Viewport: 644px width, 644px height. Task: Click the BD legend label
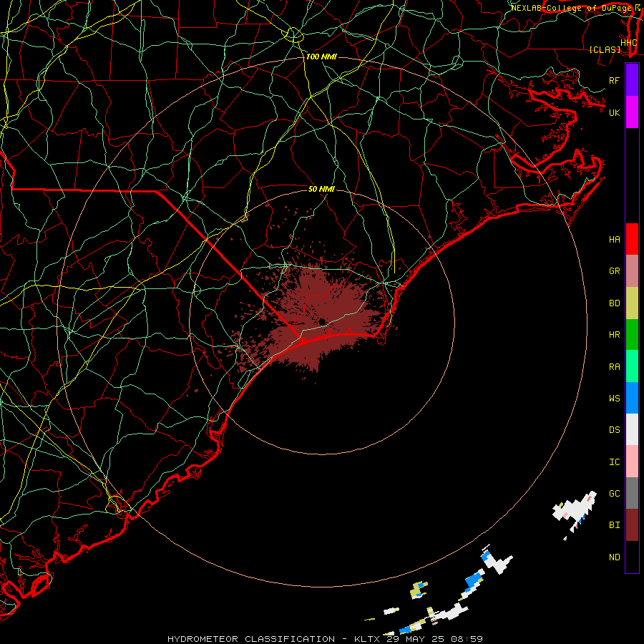click(x=614, y=303)
